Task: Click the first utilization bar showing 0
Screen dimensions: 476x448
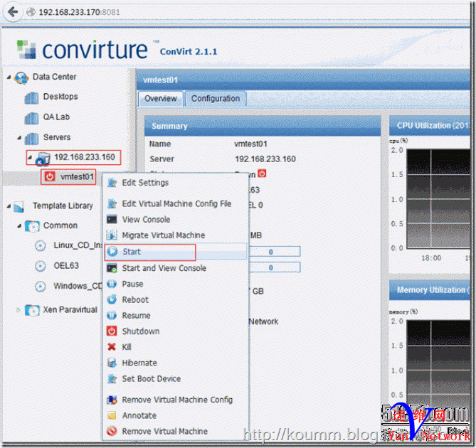Action: click(x=274, y=252)
